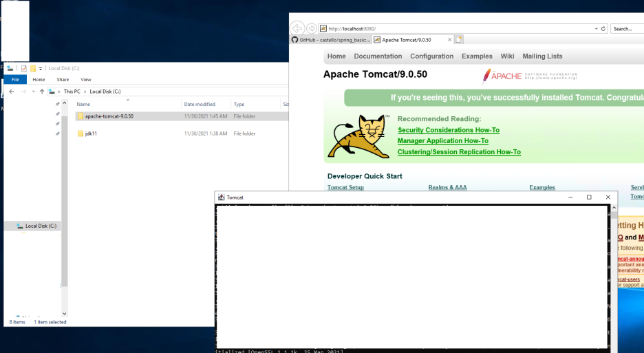Open Mailing Lists in Tomcat navigation bar
Viewport: 644px width, 353px height.
542,56
